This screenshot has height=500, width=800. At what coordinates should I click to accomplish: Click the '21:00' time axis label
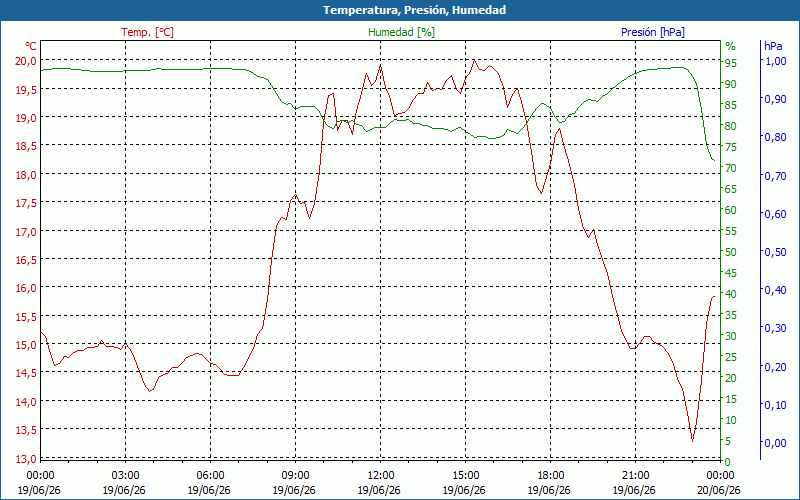pos(636,476)
